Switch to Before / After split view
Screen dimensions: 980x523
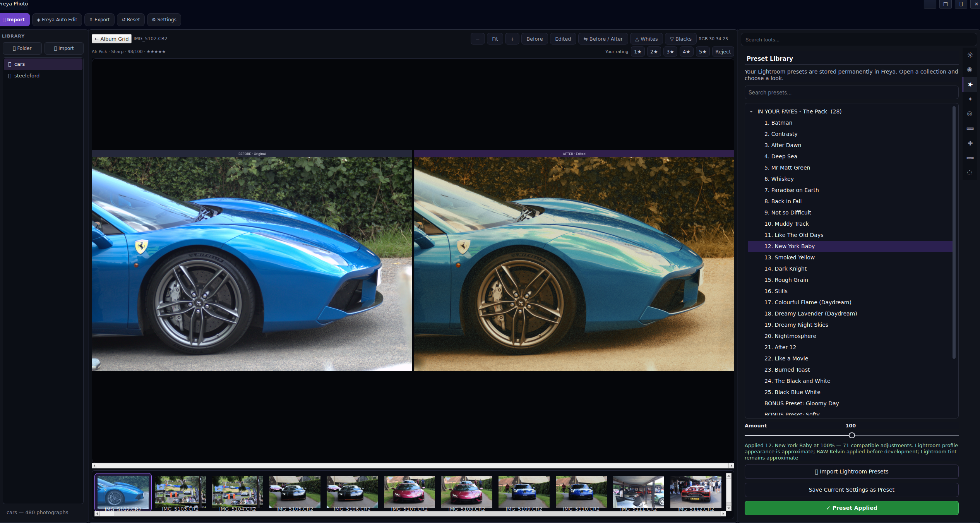coord(603,39)
